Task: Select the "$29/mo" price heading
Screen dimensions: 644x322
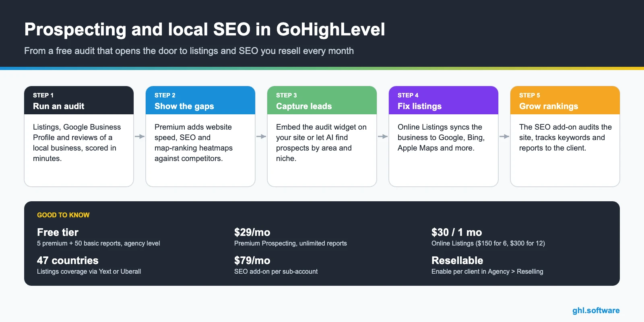Action: [x=252, y=232]
